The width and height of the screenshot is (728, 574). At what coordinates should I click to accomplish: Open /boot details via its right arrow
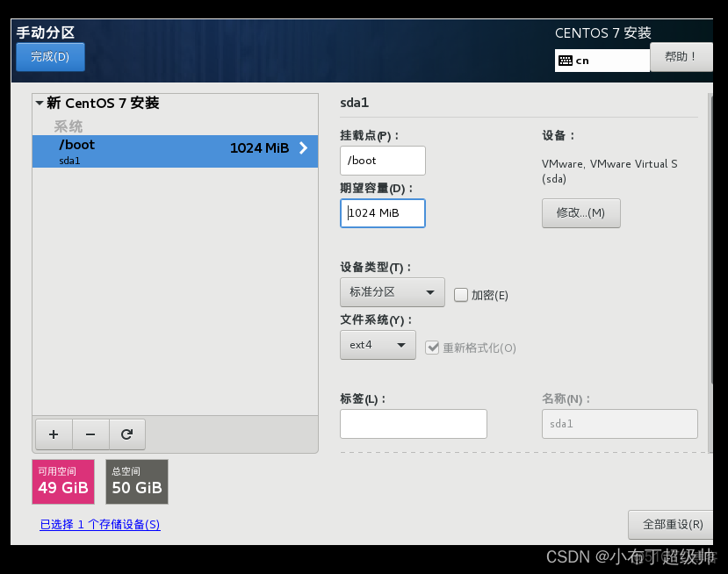click(x=305, y=148)
